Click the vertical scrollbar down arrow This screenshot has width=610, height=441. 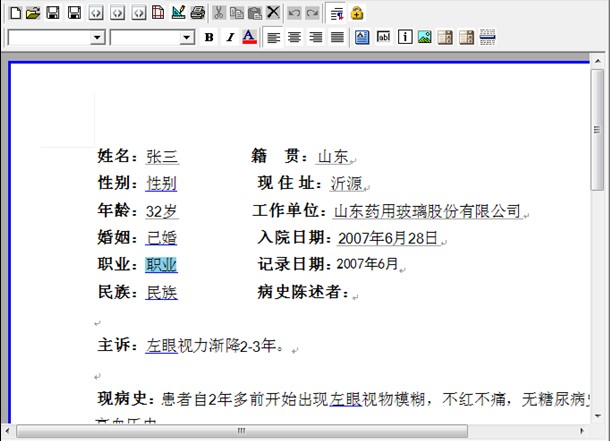(x=598, y=414)
